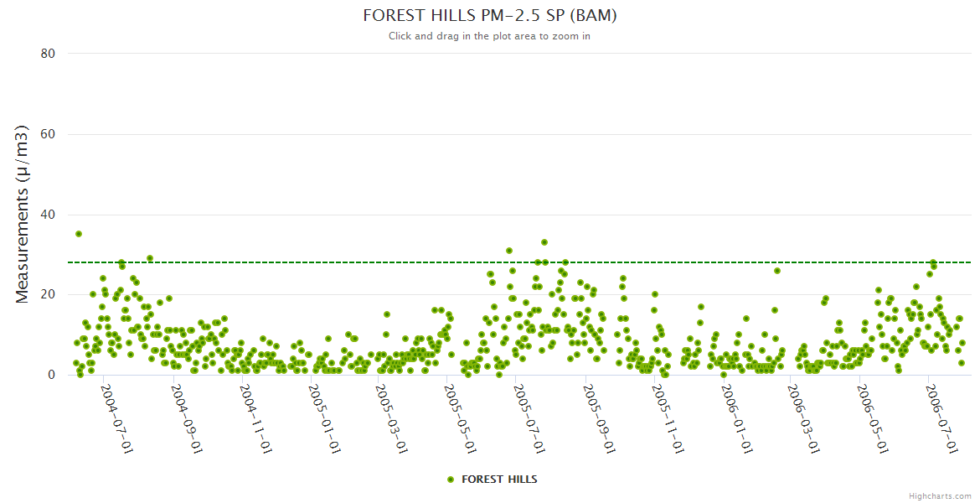
Task: Click the green legend marker dot
Action: (451, 480)
